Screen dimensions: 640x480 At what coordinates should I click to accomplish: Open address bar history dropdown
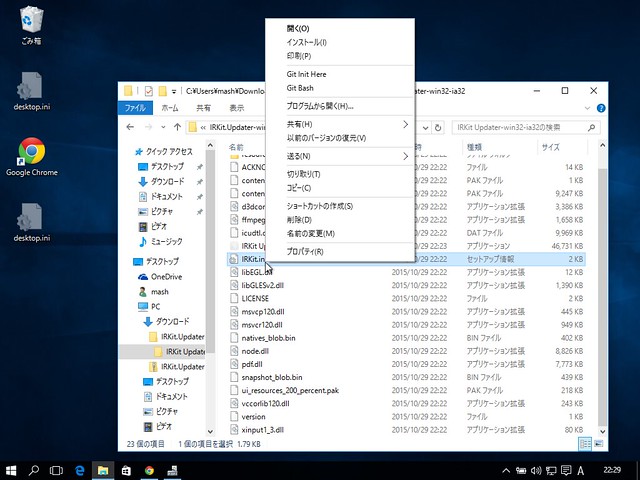pyautogui.click(x=425, y=128)
